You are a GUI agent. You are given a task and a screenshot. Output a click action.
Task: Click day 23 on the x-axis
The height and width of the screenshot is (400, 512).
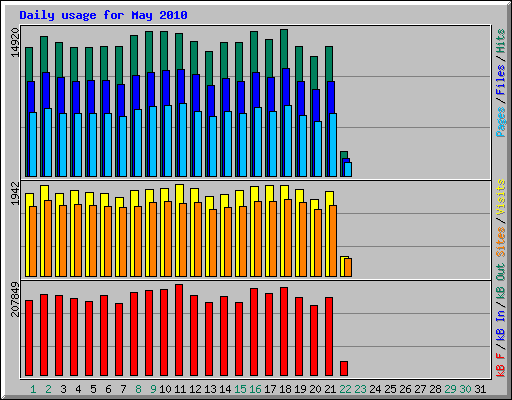point(360,389)
